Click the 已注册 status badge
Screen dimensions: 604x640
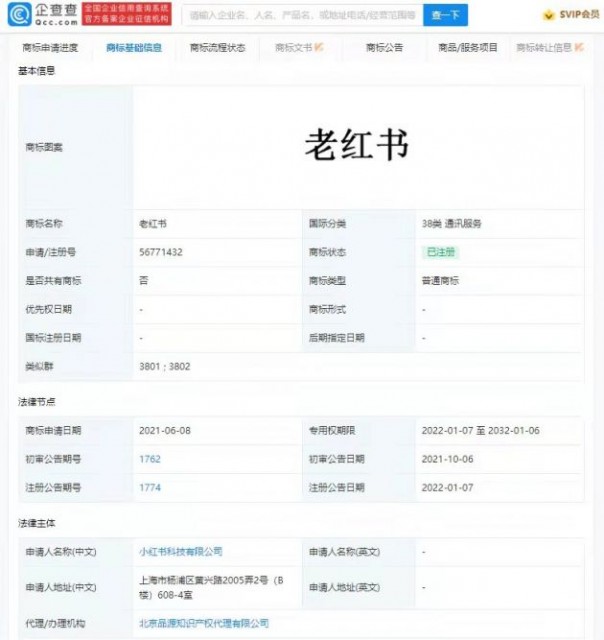(441, 253)
